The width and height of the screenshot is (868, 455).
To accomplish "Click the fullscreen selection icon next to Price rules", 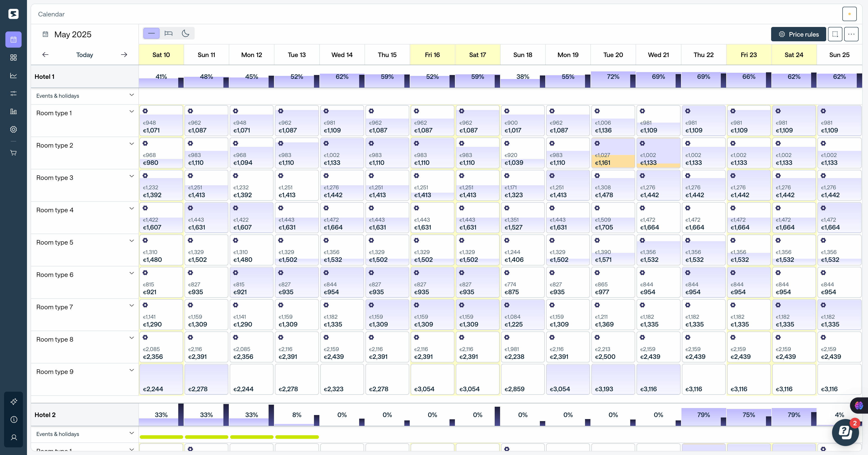I will 835,34.
